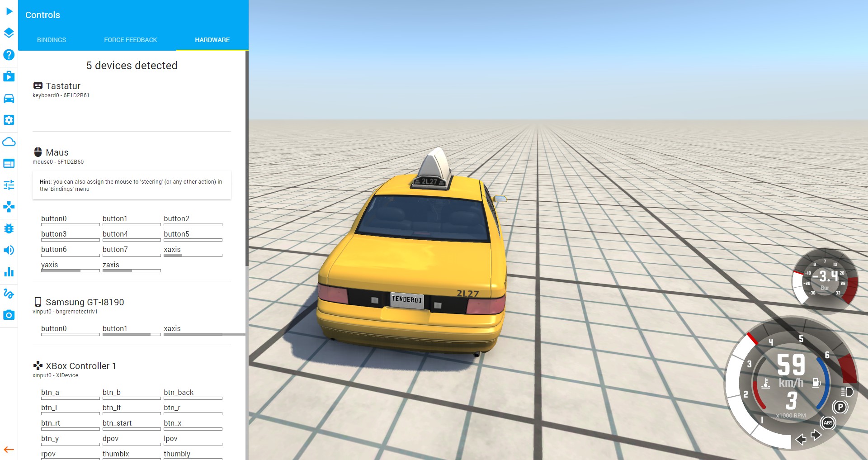Click the left turn signal arrow on gauge

pyautogui.click(x=801, y=439)
